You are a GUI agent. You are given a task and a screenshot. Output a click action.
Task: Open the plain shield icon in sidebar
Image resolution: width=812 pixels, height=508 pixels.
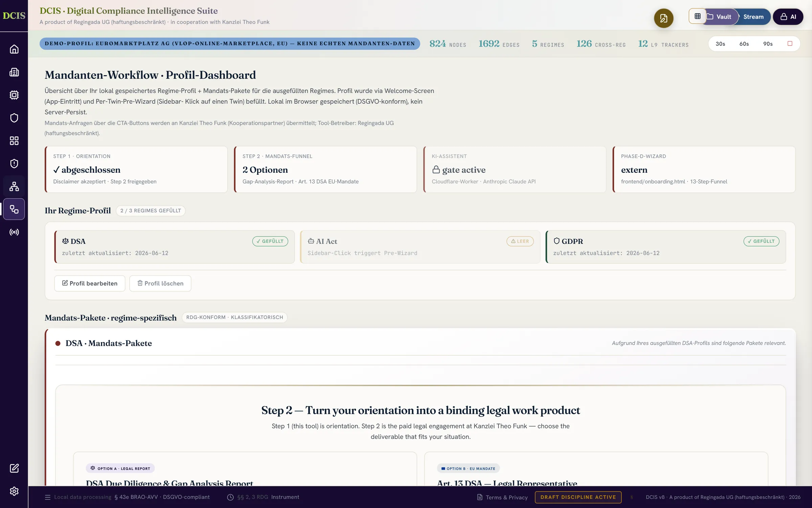click(x=14, y=118)
